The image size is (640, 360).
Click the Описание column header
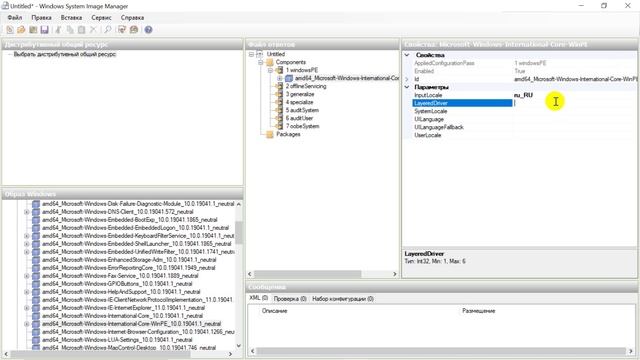[x=274, y=311]
